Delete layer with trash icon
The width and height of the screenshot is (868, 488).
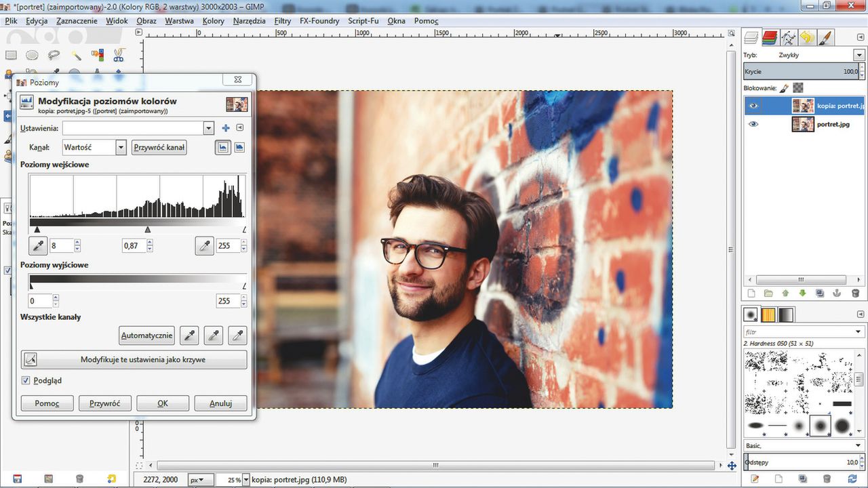855,293
